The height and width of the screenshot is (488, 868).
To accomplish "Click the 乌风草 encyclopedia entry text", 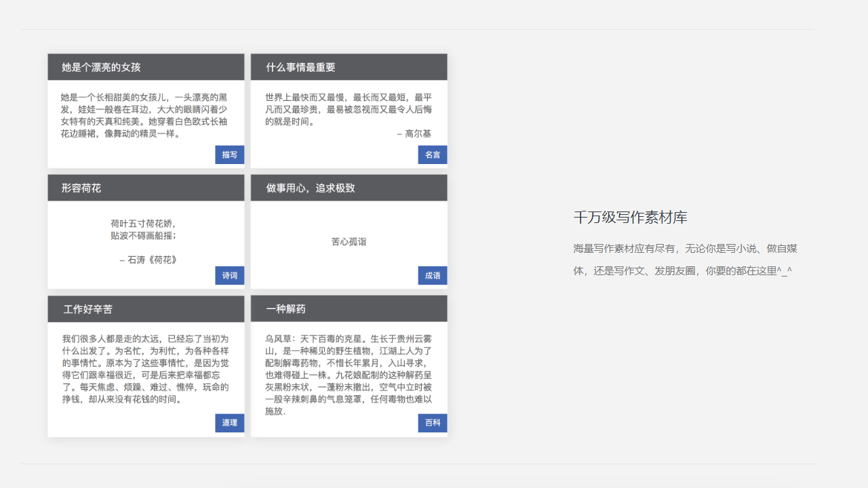I will click(349, 374).
